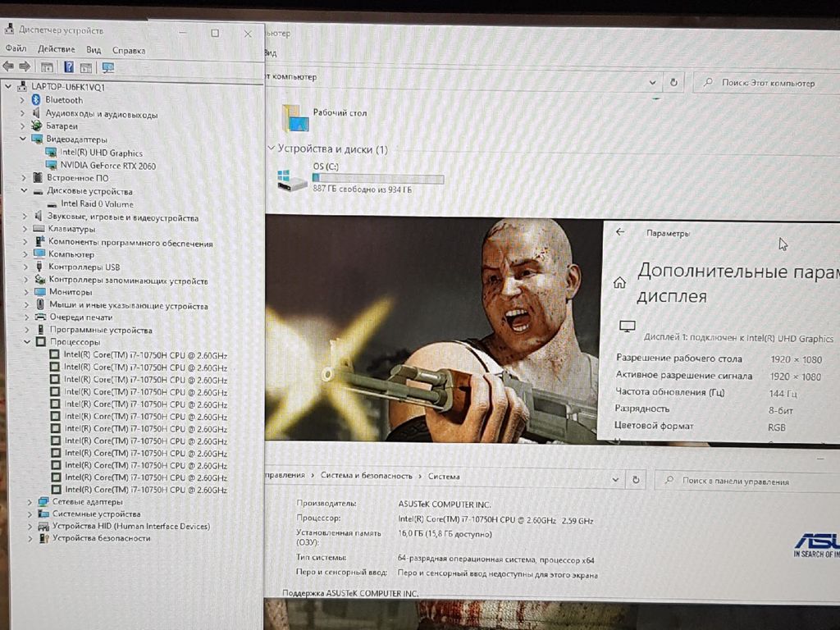Click the refresh button in Explorer address bar
Screen dimensions: 840x630
[x=673, y=83]
